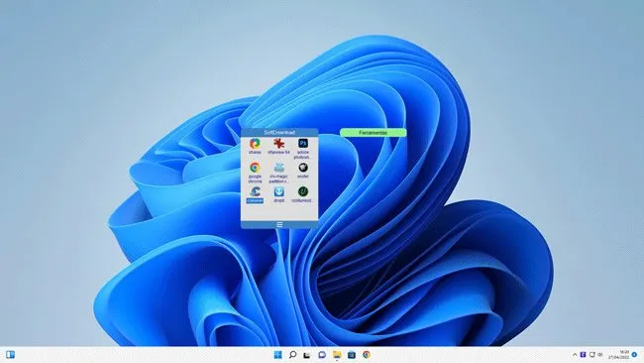The height and width of the screenshot is (363, 644).
Task: Open the Windows Start menu
Action: tap(278, 354)
